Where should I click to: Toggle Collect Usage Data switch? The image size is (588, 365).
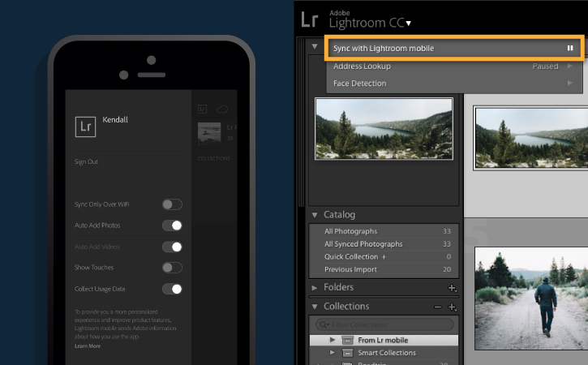pos(172,289)
